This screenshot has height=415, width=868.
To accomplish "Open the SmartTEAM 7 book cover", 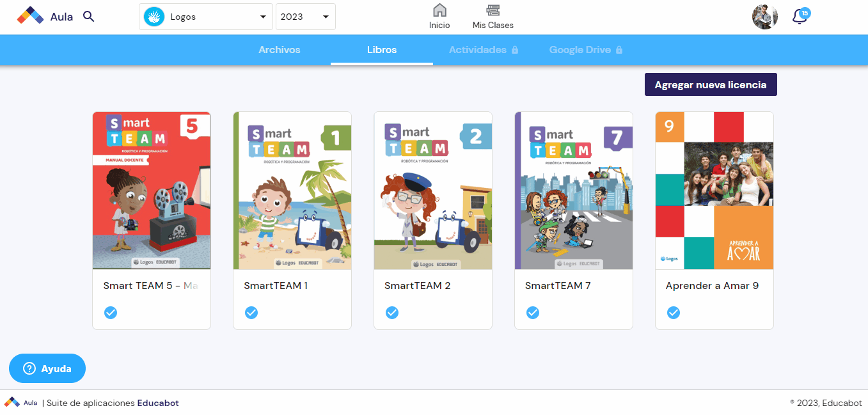I will click(x=574, y=191).
